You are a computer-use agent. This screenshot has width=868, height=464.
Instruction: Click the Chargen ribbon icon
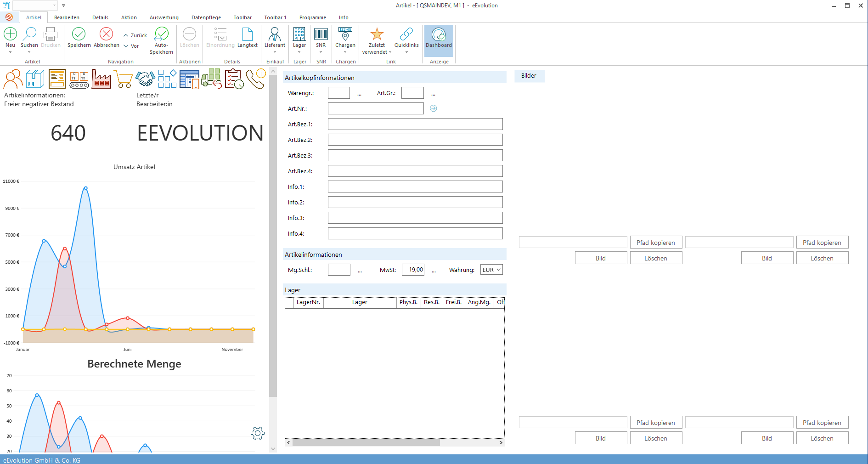(x=345, y=34)
